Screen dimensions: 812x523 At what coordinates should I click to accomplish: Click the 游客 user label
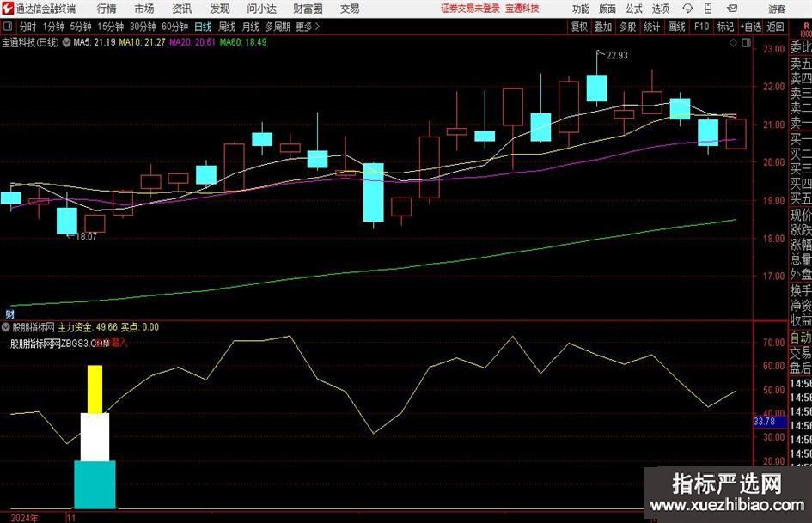click(777, 9)
